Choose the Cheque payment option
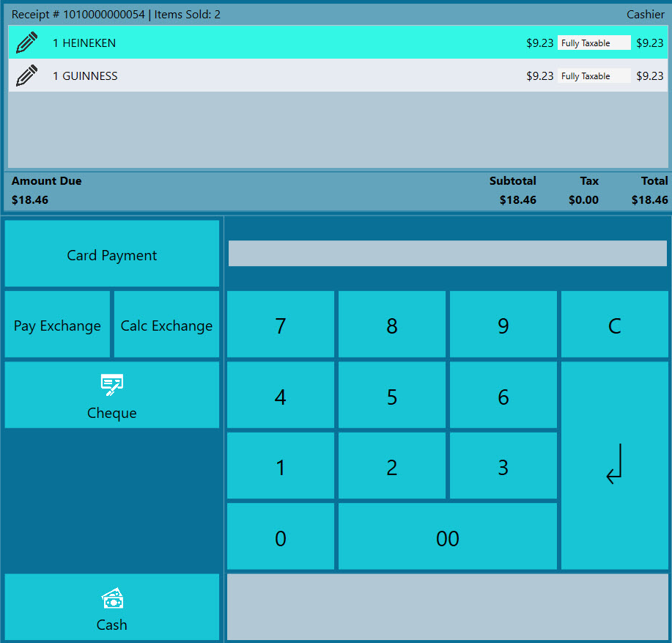 coord(112,395)
